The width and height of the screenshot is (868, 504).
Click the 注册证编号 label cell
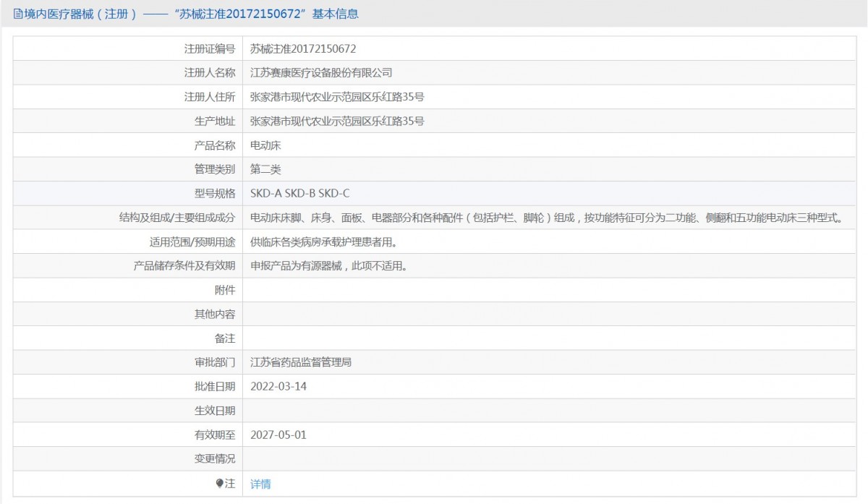(210, 49)
